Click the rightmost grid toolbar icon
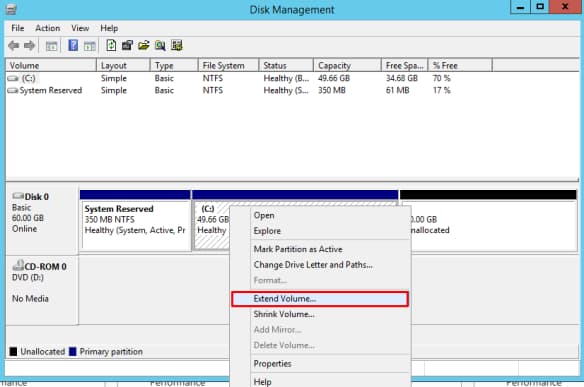This screenshot has width=584, height=387. click(x=177, y=45)
